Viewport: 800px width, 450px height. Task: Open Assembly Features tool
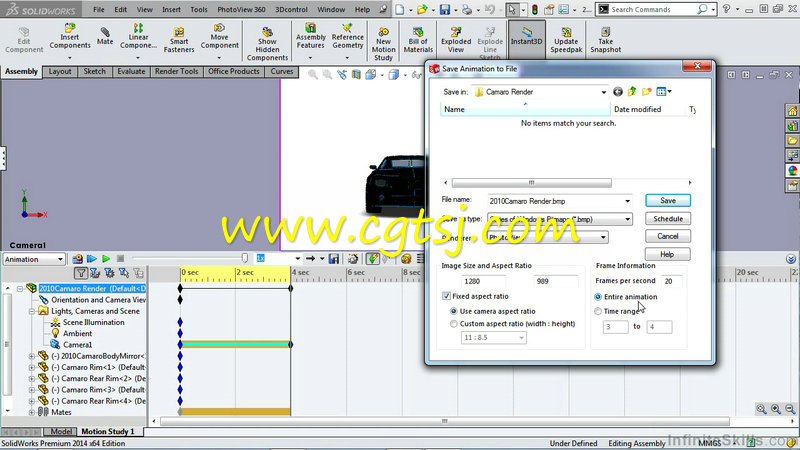(x=310, y=37)
